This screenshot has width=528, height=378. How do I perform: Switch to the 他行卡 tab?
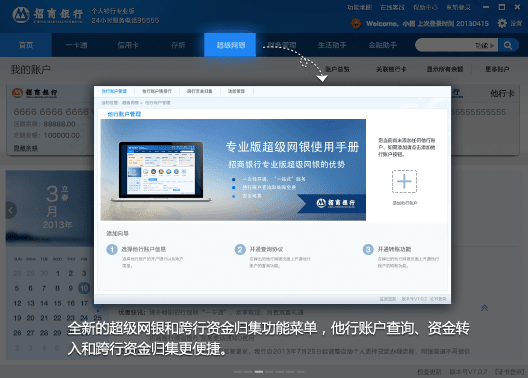502,93
